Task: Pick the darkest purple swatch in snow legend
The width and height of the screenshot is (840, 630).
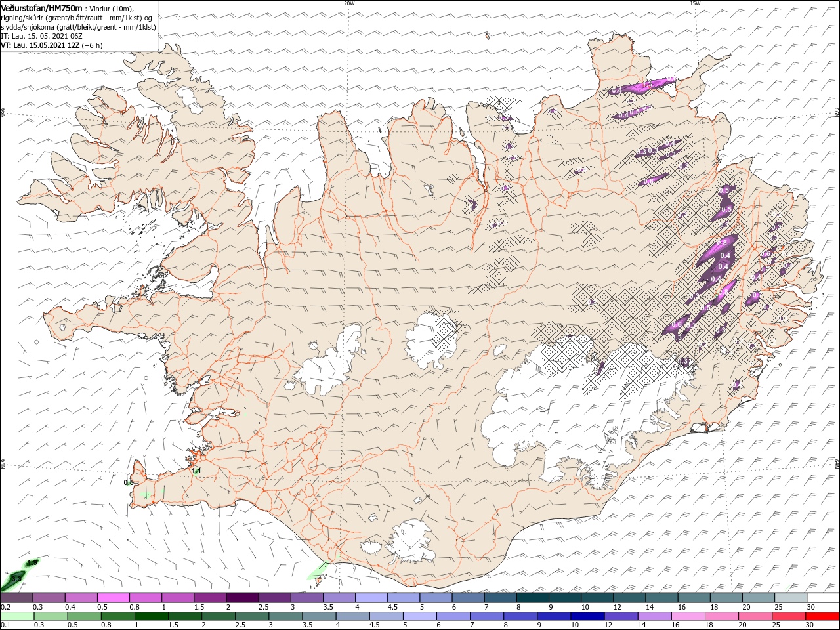Action: [242, 598]
